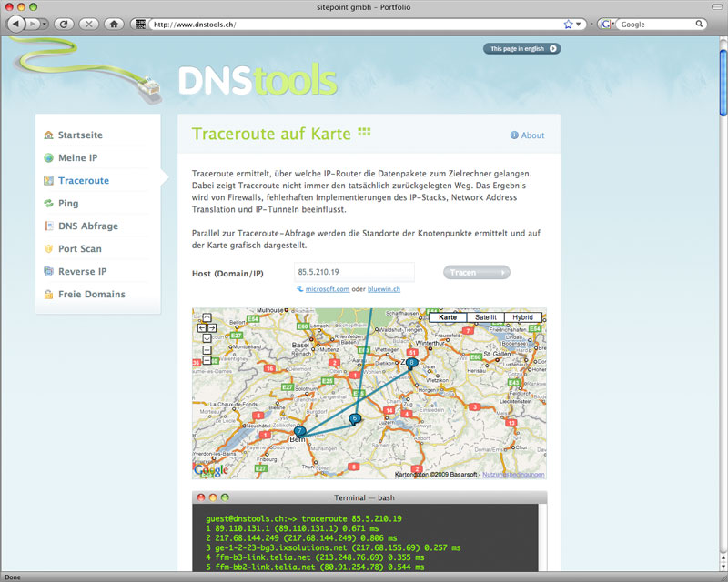Viewport: 728px width, 582px height.
Task: Click the site favicon beside the URL
Action: tap(141, 25)
